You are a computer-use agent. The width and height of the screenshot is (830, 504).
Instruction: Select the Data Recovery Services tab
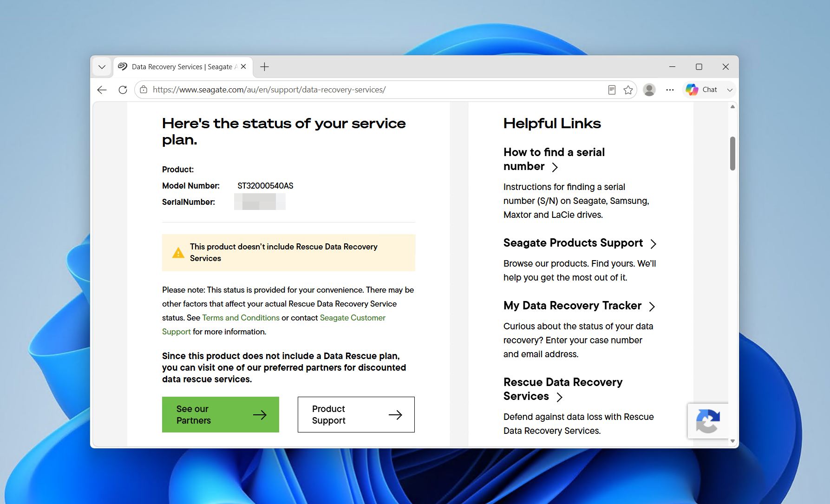183,67
